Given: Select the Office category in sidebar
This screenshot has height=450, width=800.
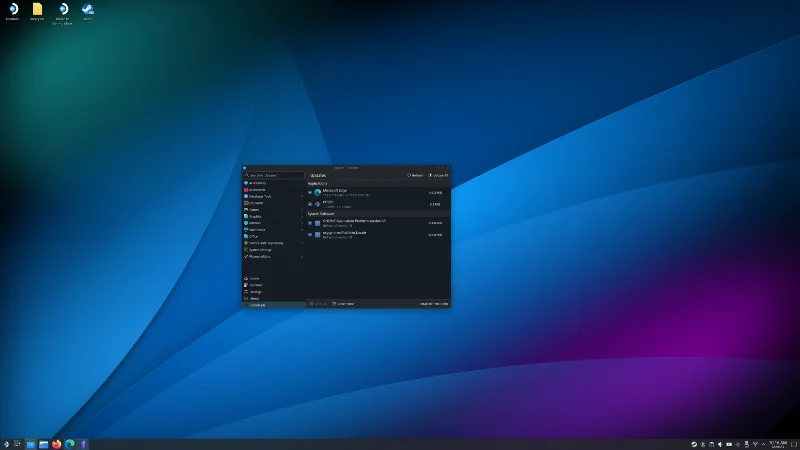Looking at the screenshot, I should point(254,236).
